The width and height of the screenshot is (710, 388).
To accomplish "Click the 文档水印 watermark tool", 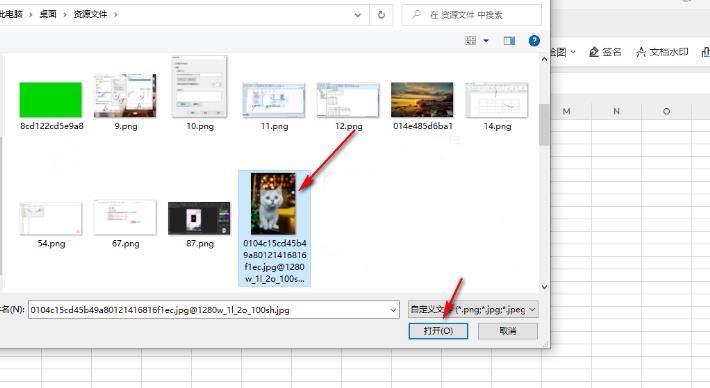I will point(662,52).
